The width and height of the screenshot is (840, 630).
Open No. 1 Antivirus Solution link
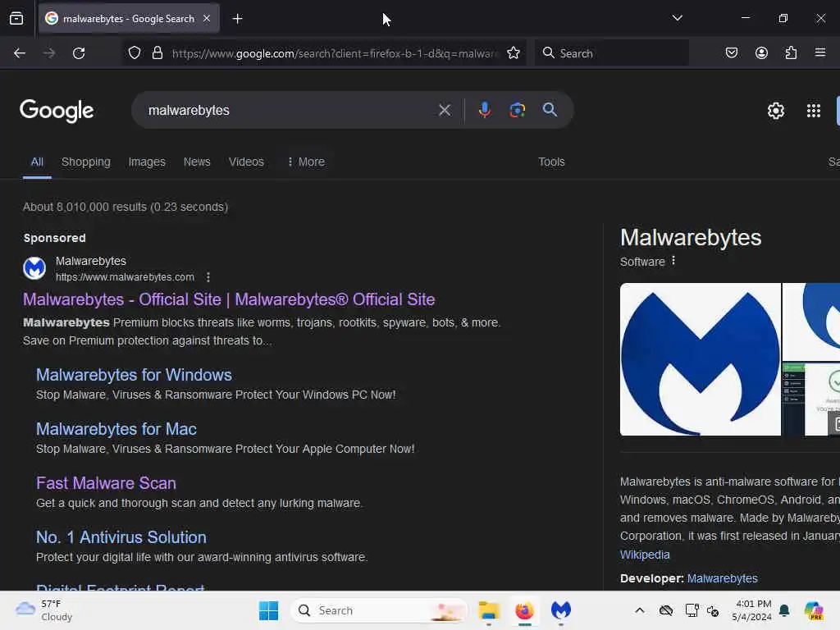pos(121,537)
